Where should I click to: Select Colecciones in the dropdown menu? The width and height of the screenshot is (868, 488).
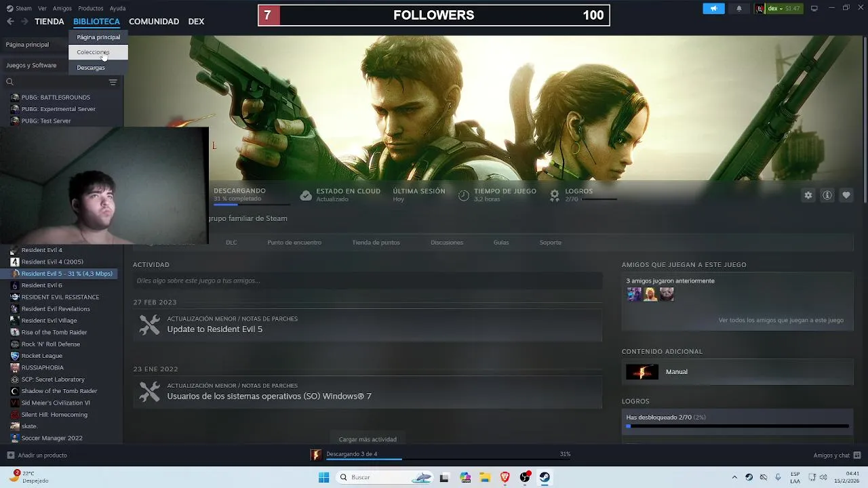point(98,52)
